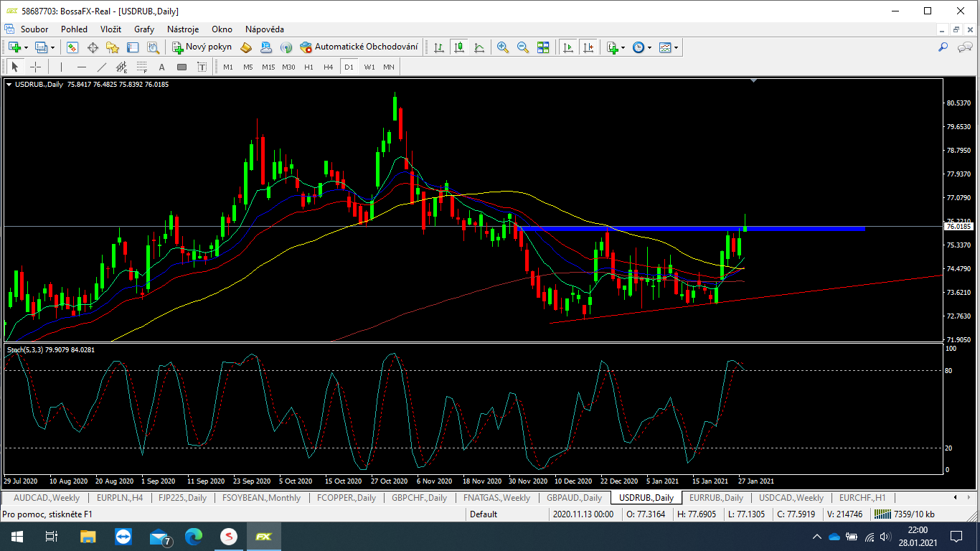Switch chart to candlestick display mode
Image resolution: width=980 pixels, height=551 pixels.
point(459,47)
